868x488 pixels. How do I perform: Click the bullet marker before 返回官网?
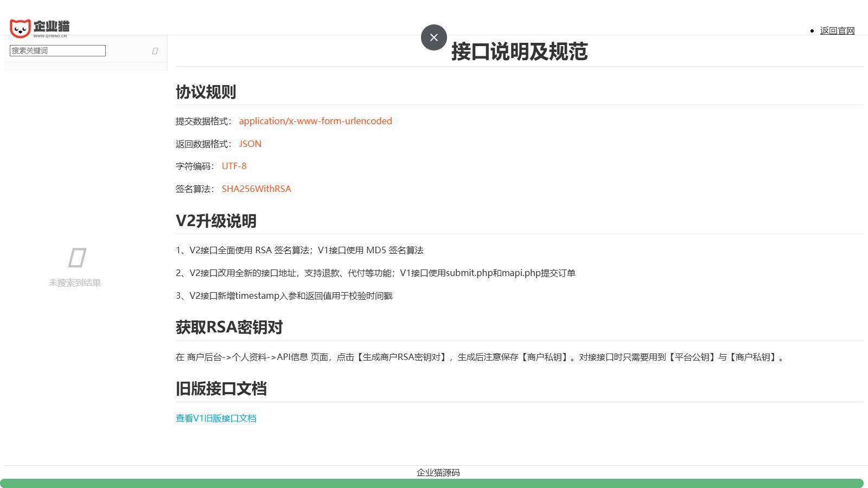812,31
